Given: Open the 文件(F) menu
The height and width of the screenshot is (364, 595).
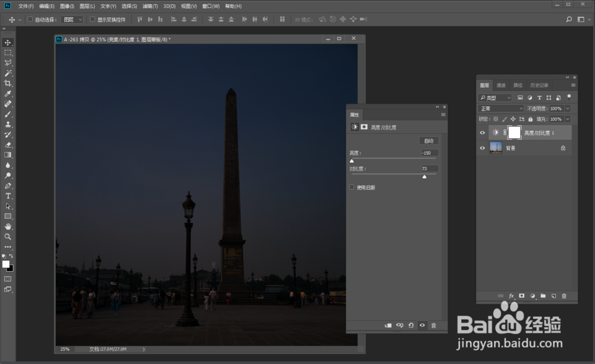Looking at the screenshot, I should (x=26, y=6).
